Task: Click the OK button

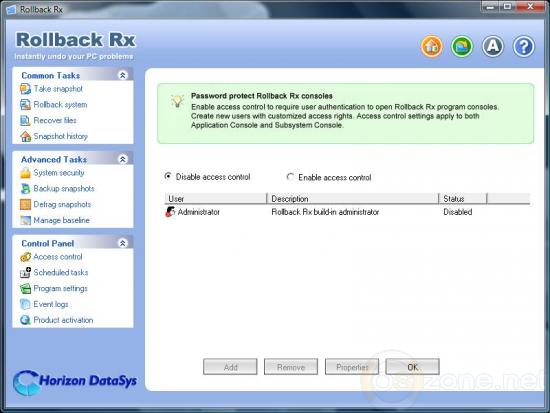Action: pyautogui.click(x=412, y=367)
